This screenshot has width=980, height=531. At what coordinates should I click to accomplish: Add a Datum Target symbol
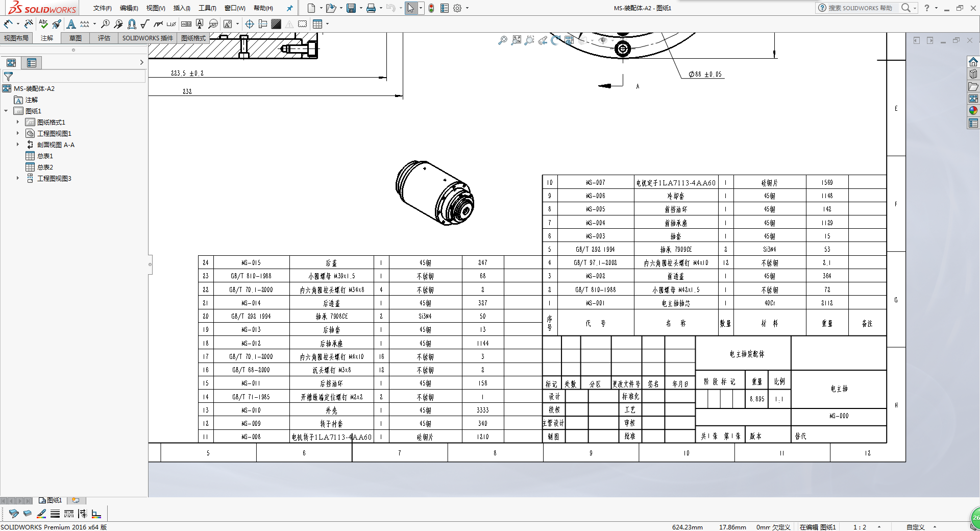pos(213,23)
